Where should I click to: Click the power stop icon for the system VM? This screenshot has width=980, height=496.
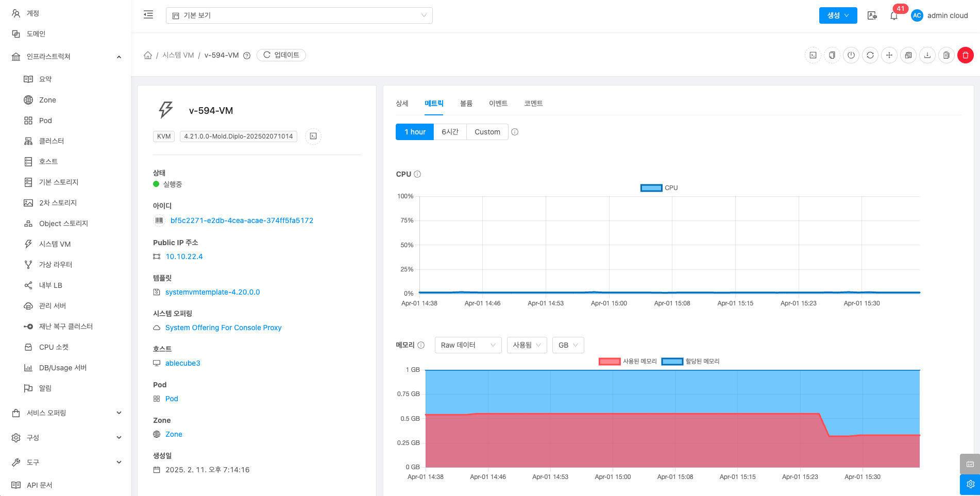[851, 55]
